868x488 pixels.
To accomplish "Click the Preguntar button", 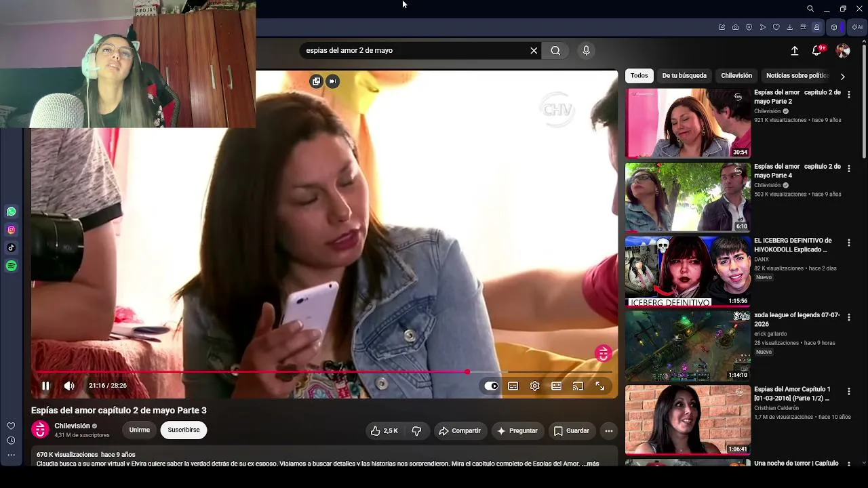I will click(517, 431).
